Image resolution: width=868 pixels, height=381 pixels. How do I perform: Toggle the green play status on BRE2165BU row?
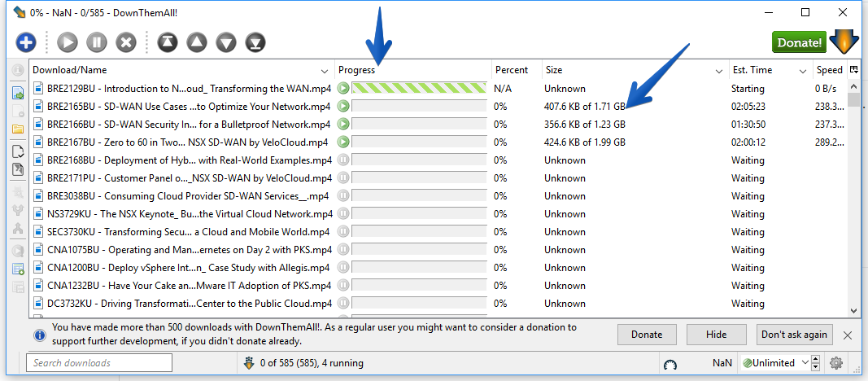(343, 107)
